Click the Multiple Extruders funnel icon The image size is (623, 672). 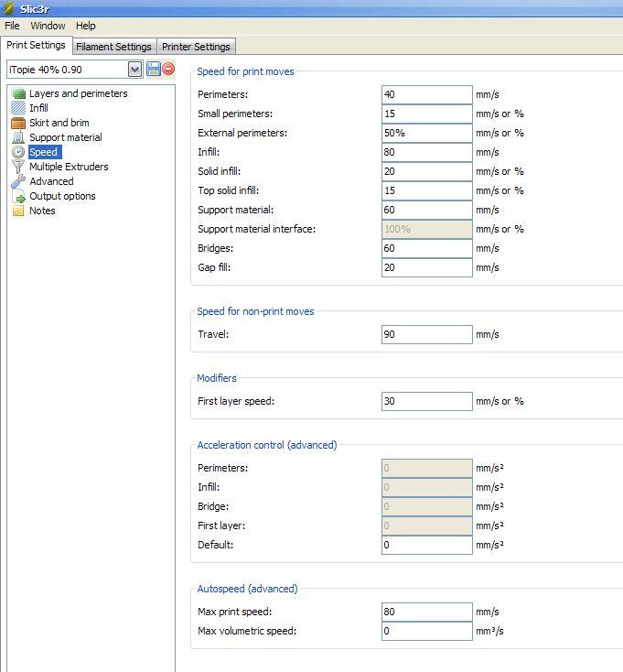(x=18, y=167)
